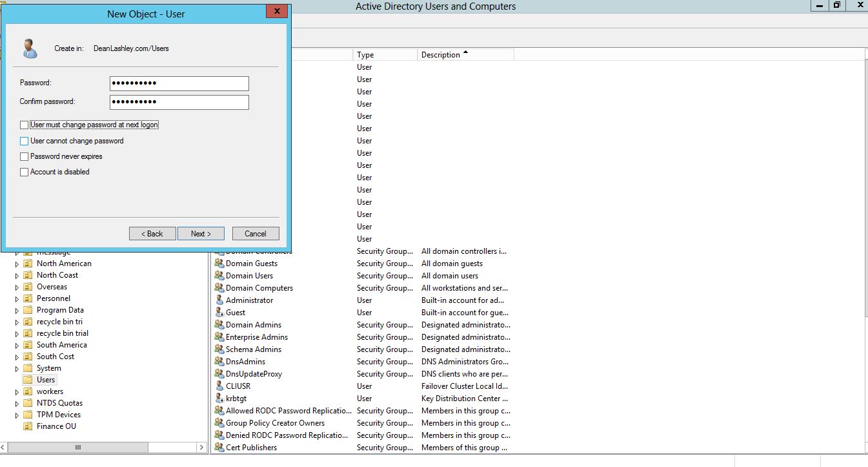Click the Administrator user icon
The width and height of the screenshot is (868, 467).
[219, 300]
